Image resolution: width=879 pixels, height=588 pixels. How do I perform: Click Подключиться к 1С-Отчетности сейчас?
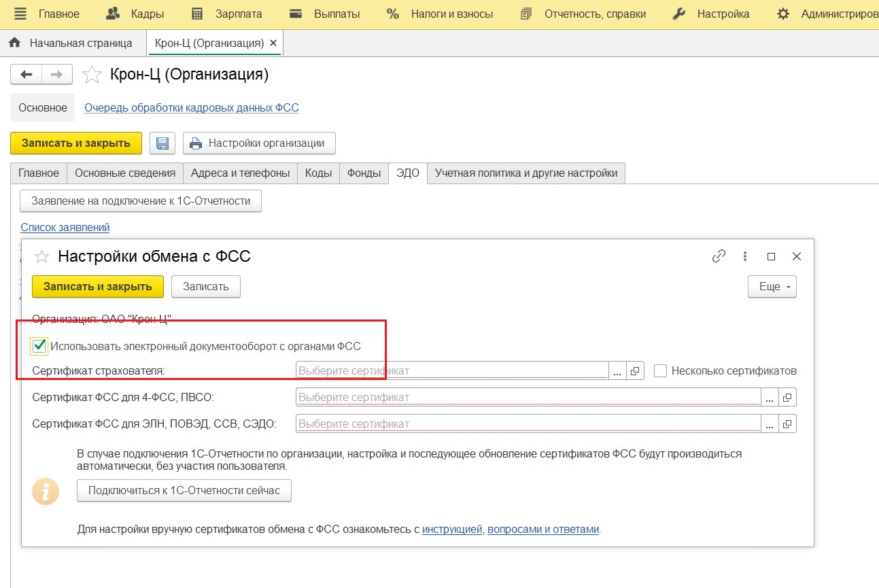[x=184, y=491]
